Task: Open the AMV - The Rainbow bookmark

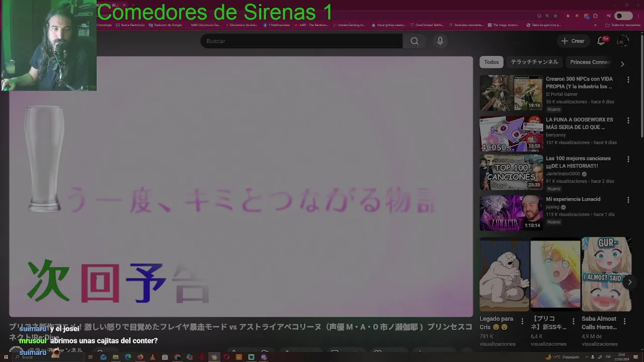Action: click(311, 25)
